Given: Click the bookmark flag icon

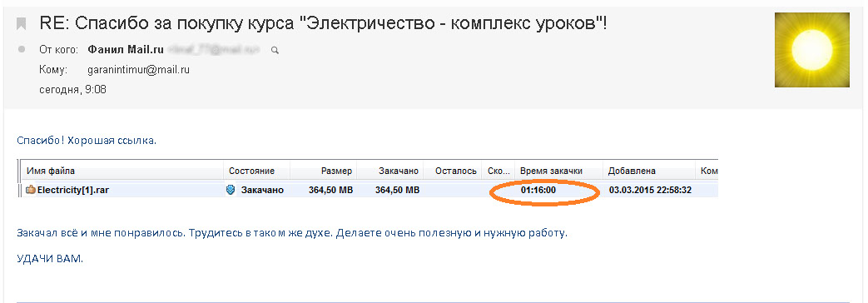Looking at the screenshot, I should [21, 24].
